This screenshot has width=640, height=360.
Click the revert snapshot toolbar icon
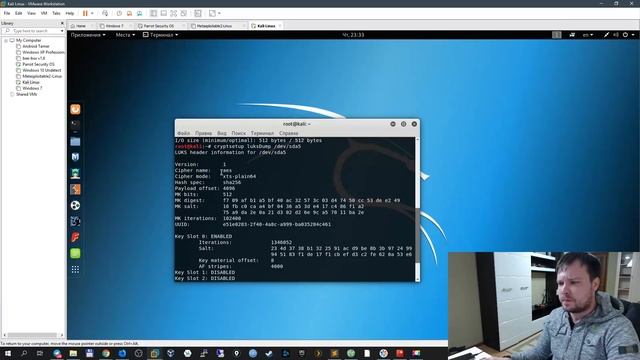click(x=129, y=13)
